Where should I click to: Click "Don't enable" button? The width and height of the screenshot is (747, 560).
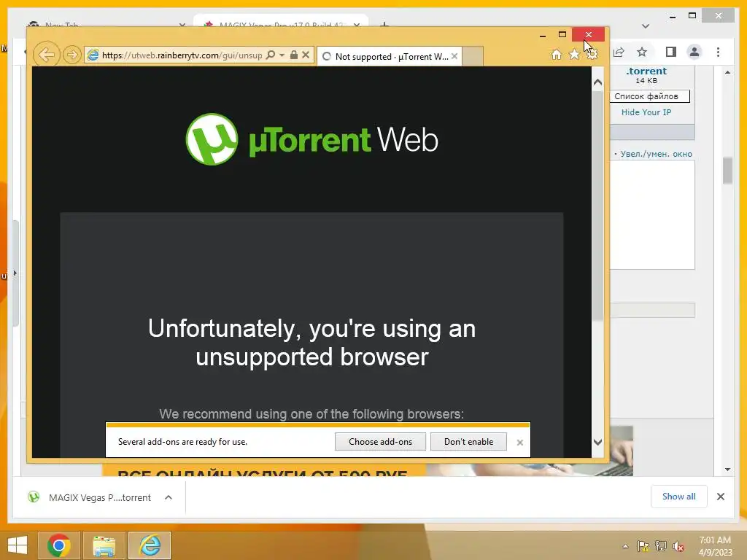click(x=468, y=441)
